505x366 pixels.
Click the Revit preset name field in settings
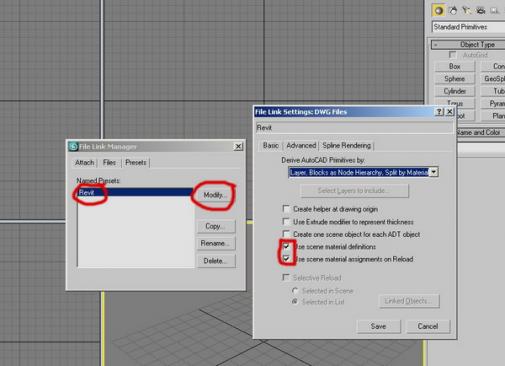pyautogui.click(x=354, y=128)
